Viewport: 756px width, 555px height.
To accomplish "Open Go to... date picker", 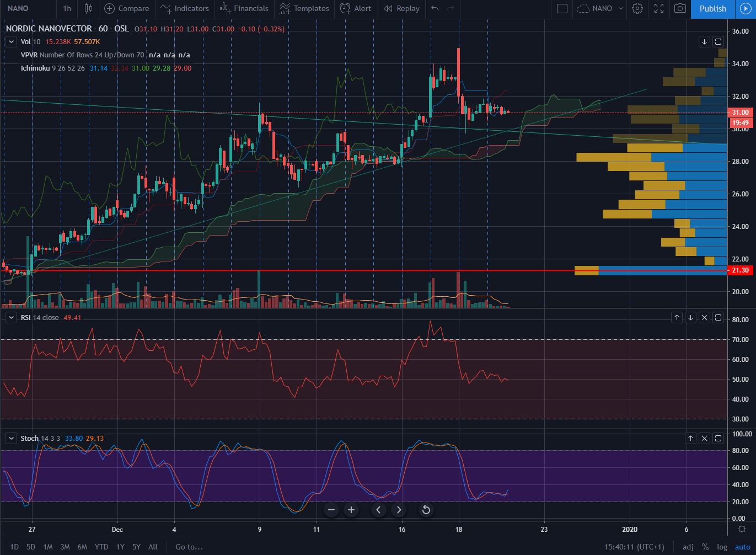I will [x=189, y=547].
